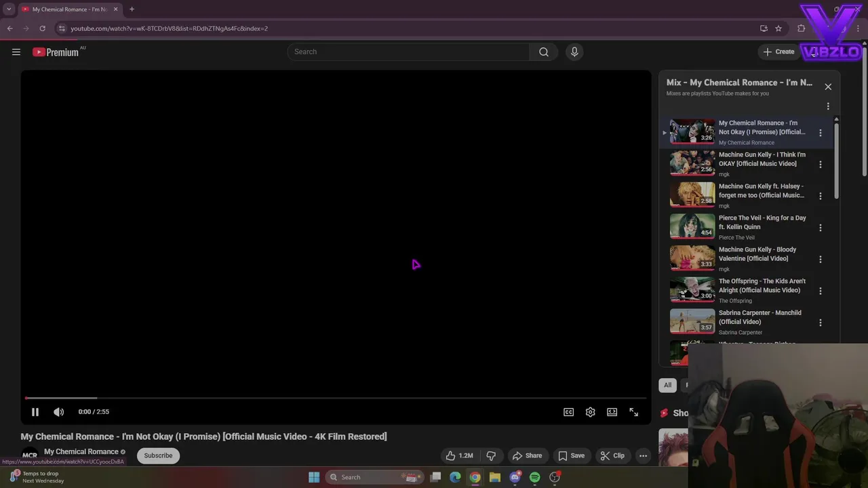Open options for The Kids Aren't Alright item

pyautogui.click(x=821, y=291)
